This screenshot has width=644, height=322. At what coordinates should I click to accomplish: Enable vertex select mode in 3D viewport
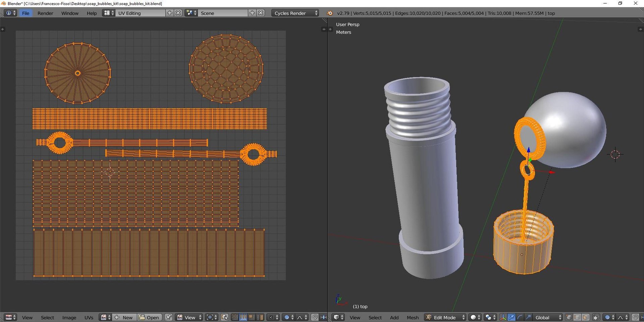coord(569,317)
